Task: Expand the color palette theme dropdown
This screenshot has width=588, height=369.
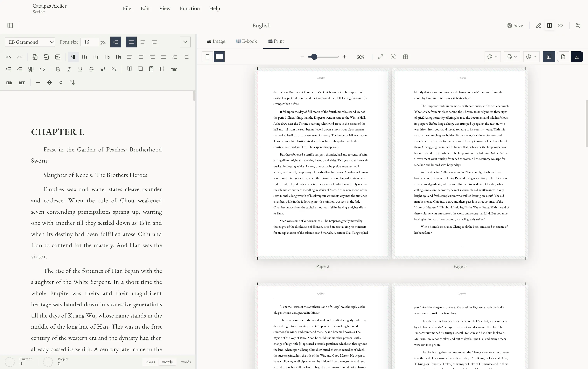Action: (x=493, y=57)
